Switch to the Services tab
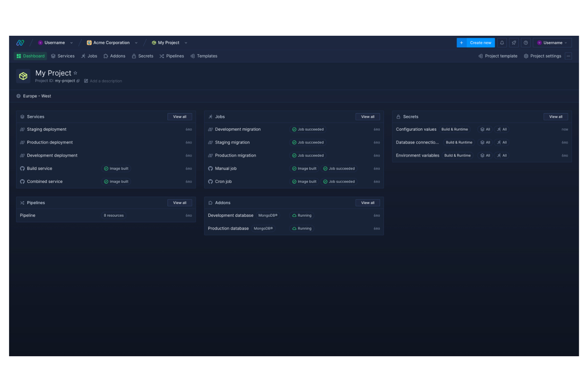588x392 pixels. pyautogui.click(x=63, y=56)
